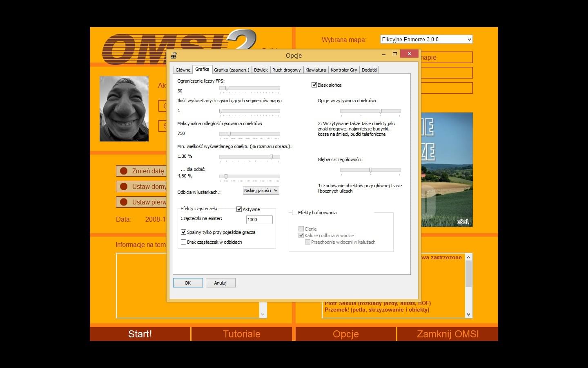Screen dimensions: 588x368
Task: Click the driver profile photo
Action: 124,109
